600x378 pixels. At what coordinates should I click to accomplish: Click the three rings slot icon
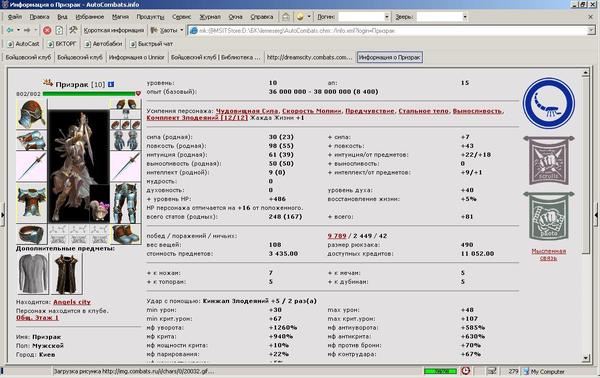coord(126,124)
